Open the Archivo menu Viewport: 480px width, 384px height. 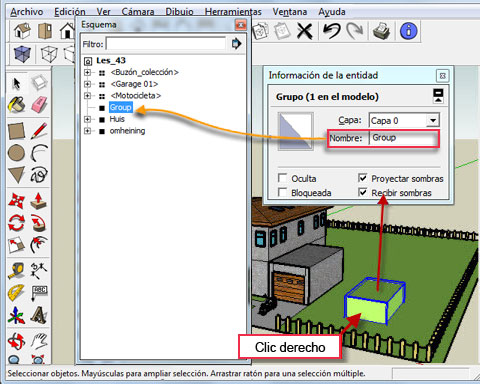point(27,12)
